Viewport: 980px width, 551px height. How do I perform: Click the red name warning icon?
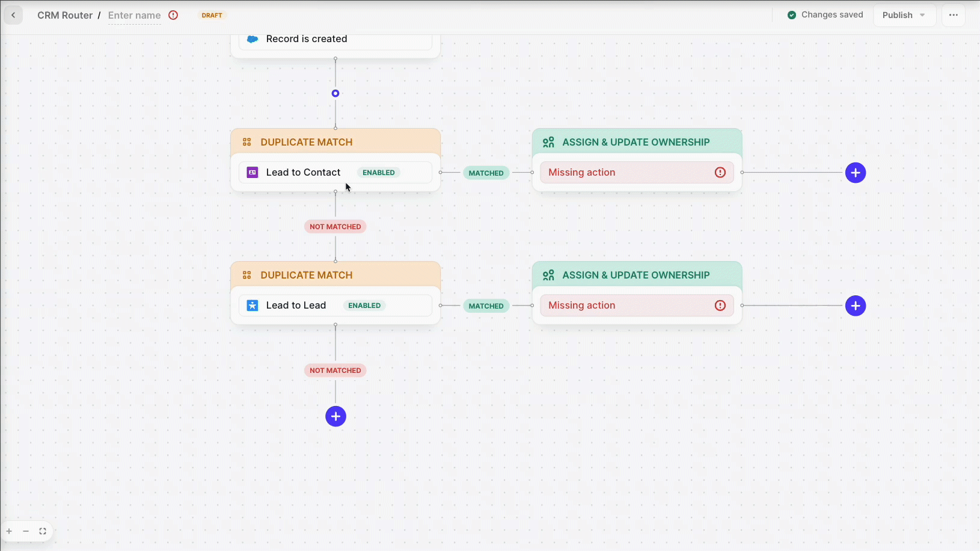[x=173, y=15]
